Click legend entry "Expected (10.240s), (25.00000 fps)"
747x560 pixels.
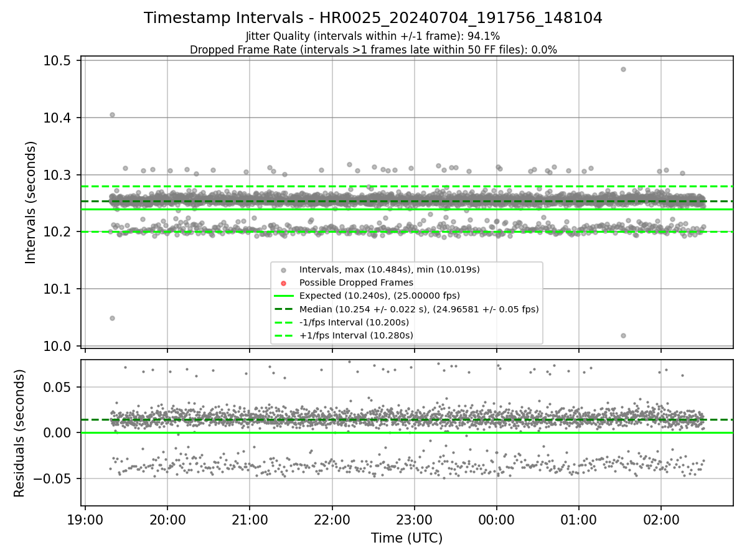click(379, 296)
